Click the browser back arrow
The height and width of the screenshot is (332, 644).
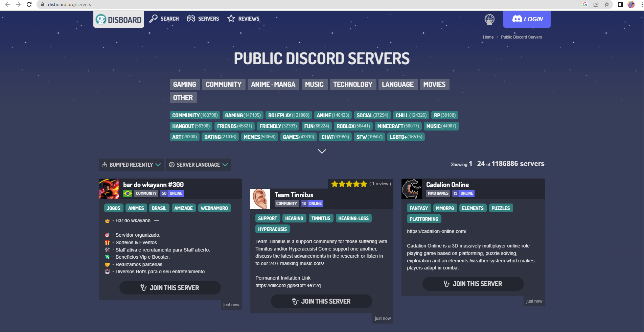click(7, 4)
